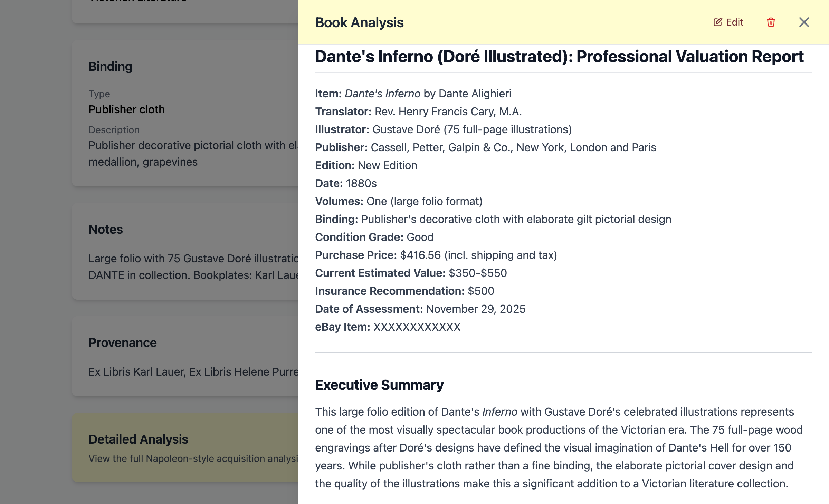Image resolution: width=829 pixels, height=504 pixels.
Task: Click the Condition Grade Good line
Action: point(374,237)
